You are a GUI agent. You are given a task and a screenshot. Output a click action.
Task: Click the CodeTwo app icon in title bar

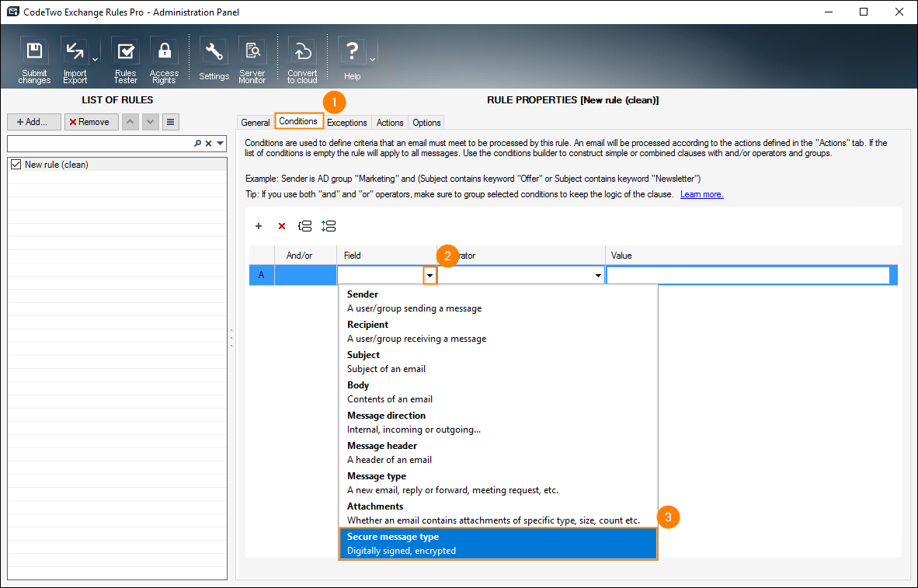pyautogui.click(x=13, y=12)
